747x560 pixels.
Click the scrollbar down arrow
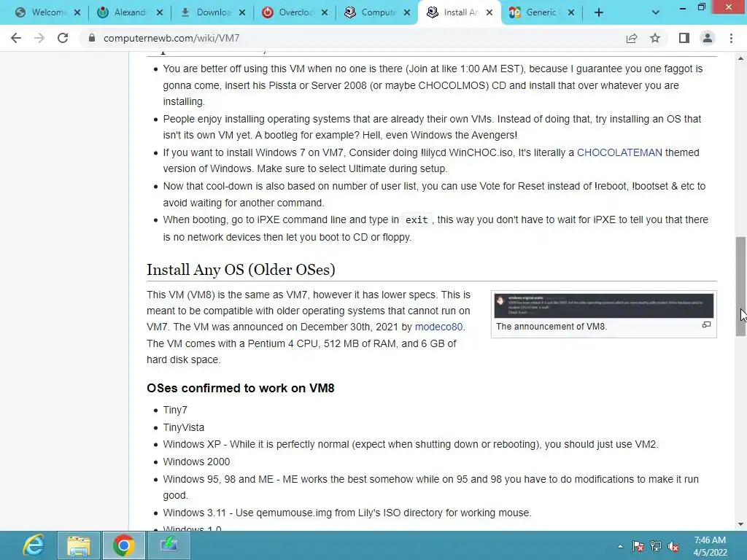[x=740, y=524]
